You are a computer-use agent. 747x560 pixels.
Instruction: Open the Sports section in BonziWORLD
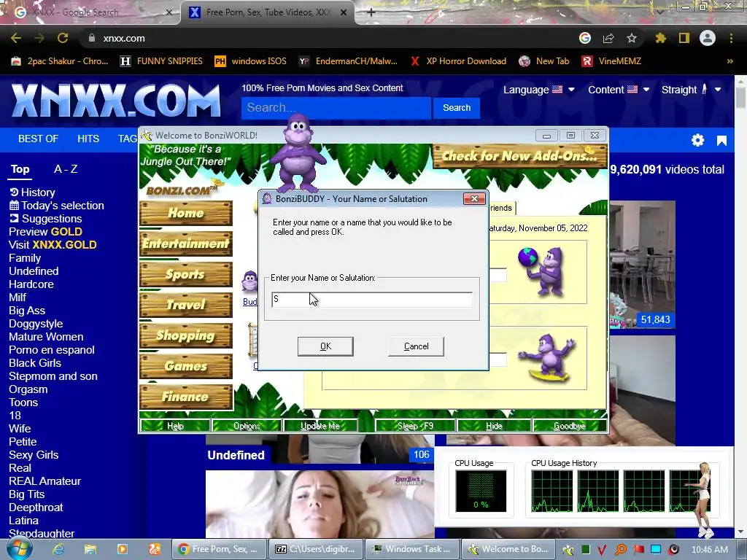[x=185, y=274]
